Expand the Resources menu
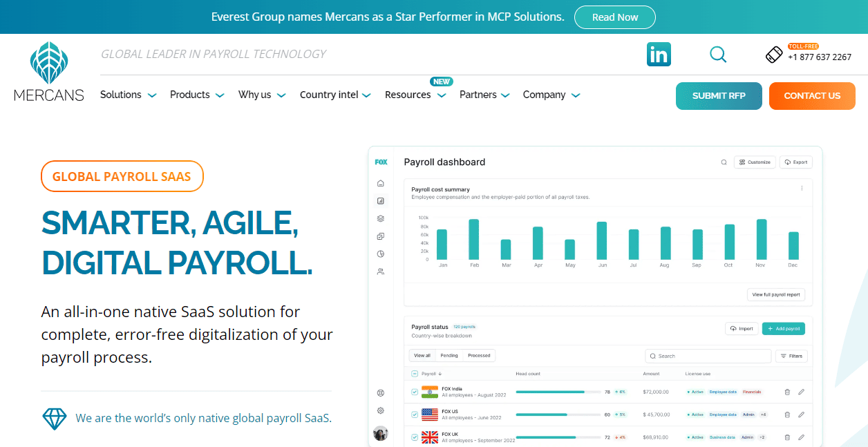 click(415, 95)
